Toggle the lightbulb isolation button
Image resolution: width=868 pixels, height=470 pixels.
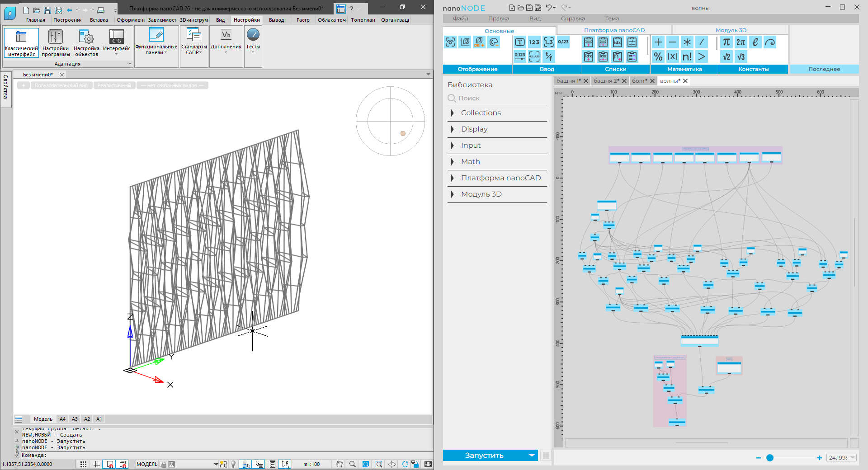click(x=233, y=464)
